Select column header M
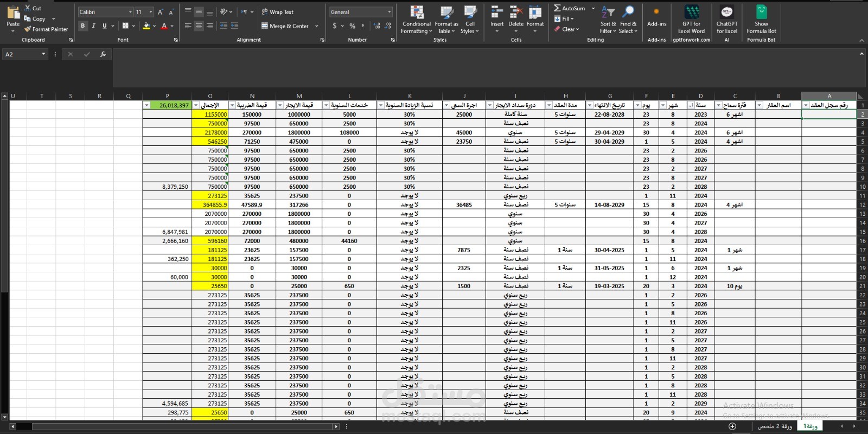 coord(299,96)
